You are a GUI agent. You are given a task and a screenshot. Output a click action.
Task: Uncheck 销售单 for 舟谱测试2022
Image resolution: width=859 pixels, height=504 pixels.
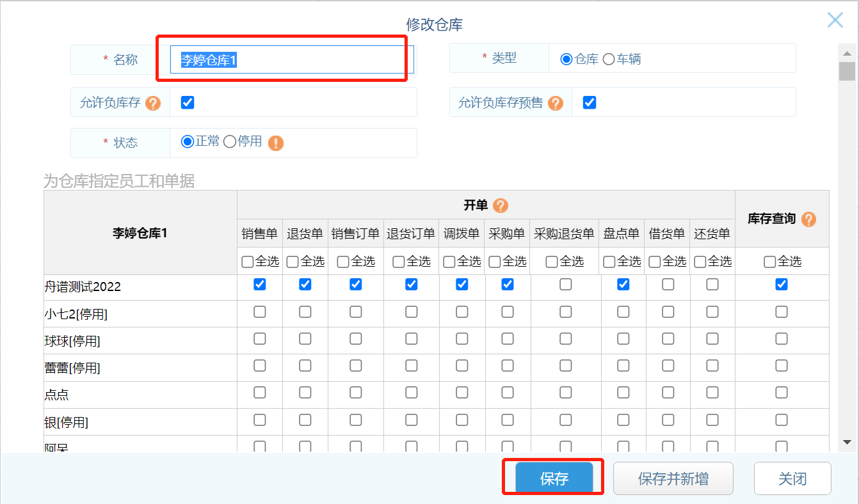click(259, 285)
